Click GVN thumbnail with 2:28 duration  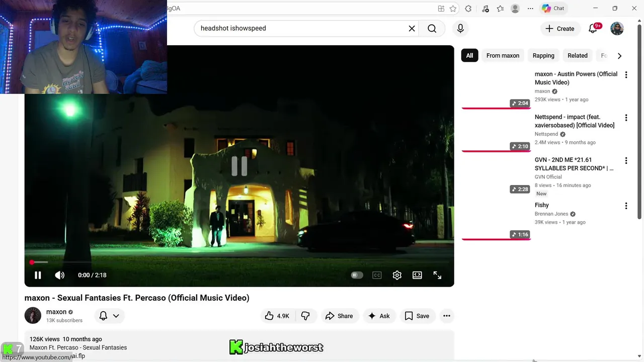[496, 174]
